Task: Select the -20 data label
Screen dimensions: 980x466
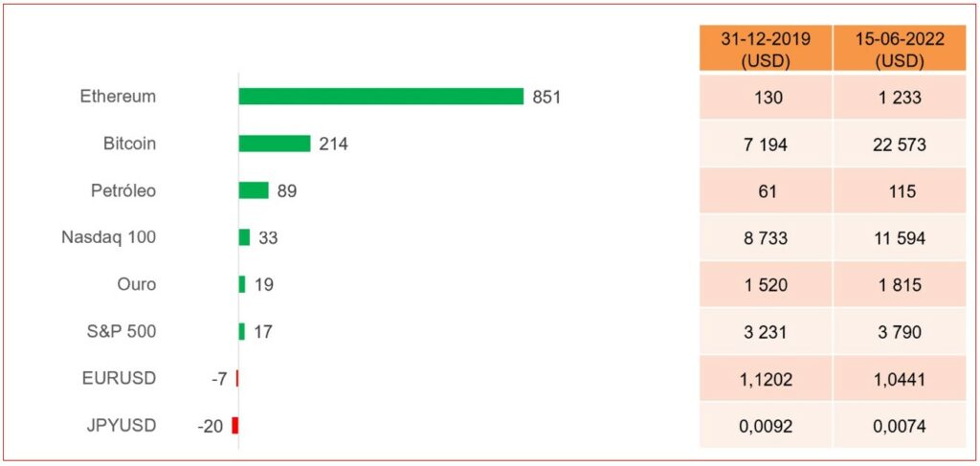Action: [211, 427]
